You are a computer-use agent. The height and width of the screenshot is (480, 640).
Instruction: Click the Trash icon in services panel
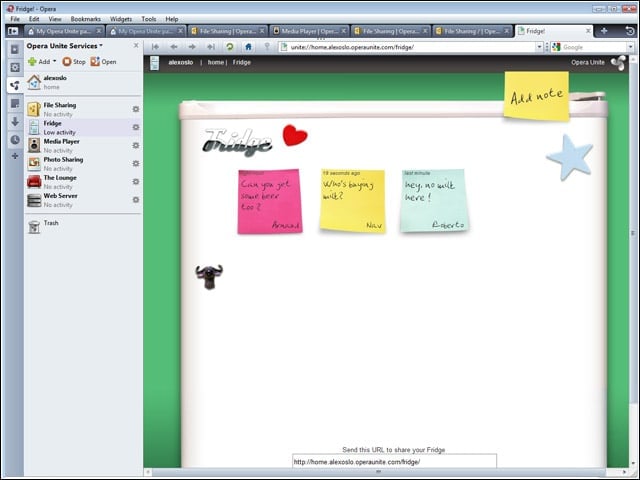34,227
